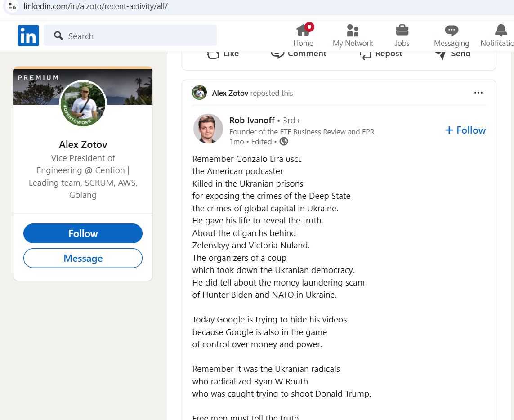
Task: Click the site info icon in the address bar
Action: pos(12,6)
